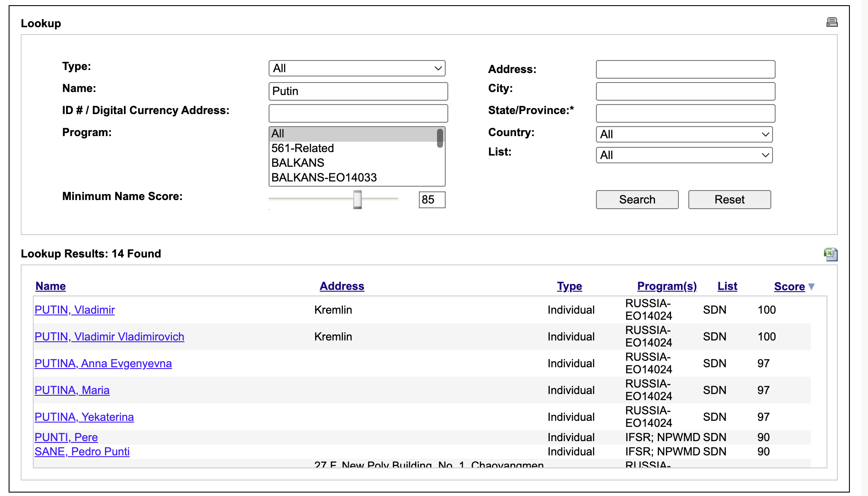Screen dimensions: 868x496
Task: Open the List dropdown
Action: point(684,155)
